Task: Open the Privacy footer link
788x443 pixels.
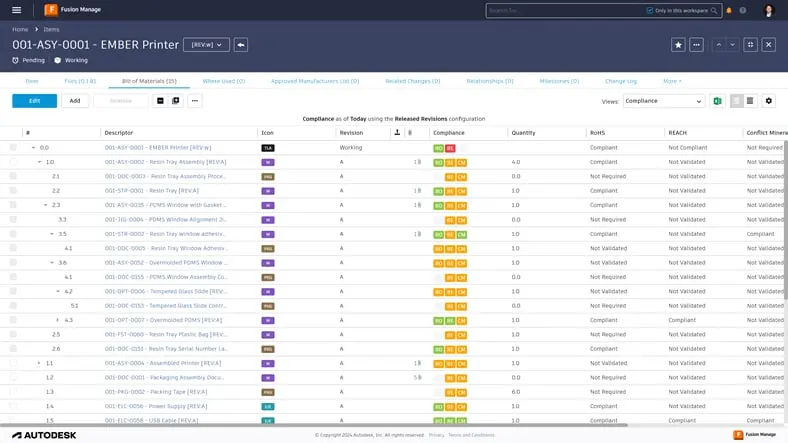Action: 436,435
